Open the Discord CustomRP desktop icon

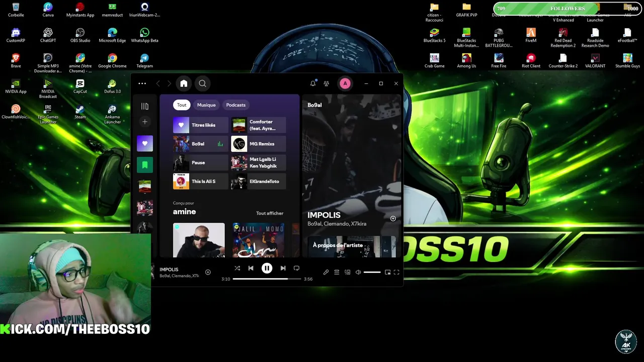click(x=16, y=35)
